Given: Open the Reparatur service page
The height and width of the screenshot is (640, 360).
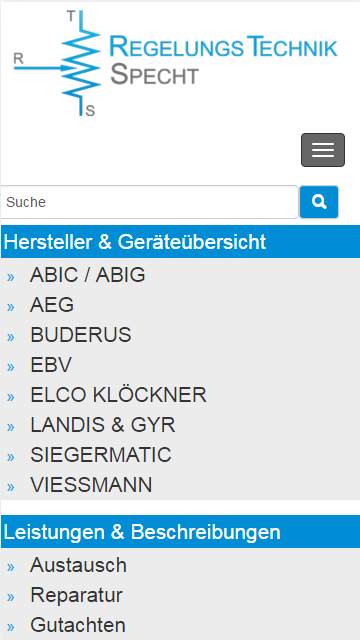Looking at the screenshot, I should [x=76, y=595].
